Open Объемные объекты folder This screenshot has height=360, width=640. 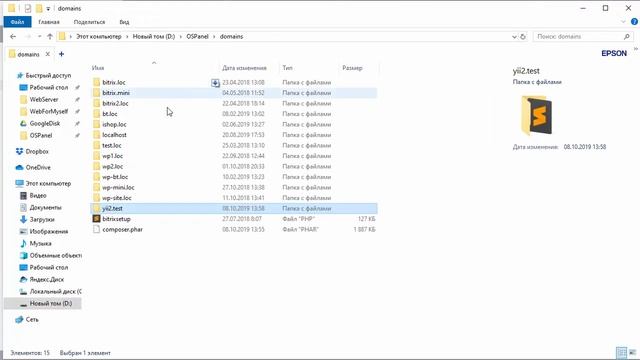55,256
